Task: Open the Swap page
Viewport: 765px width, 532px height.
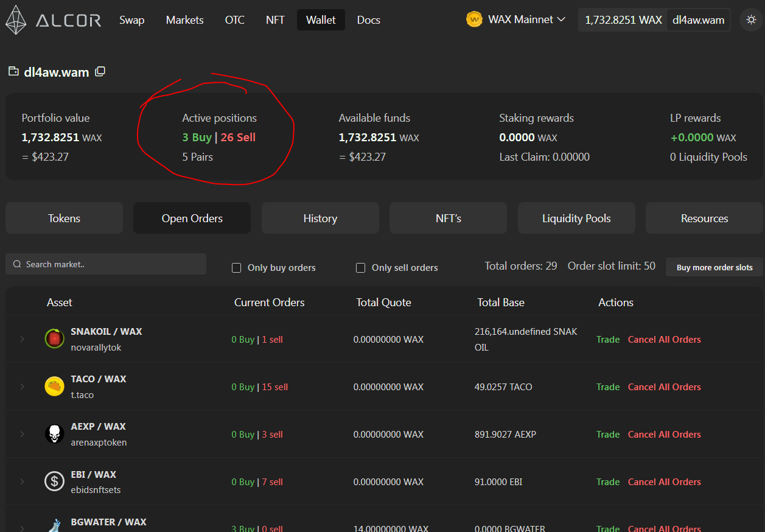Action: tap(132, 20)
